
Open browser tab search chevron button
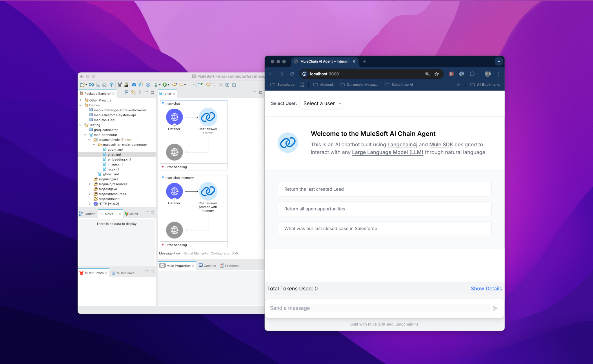point(499,61)
